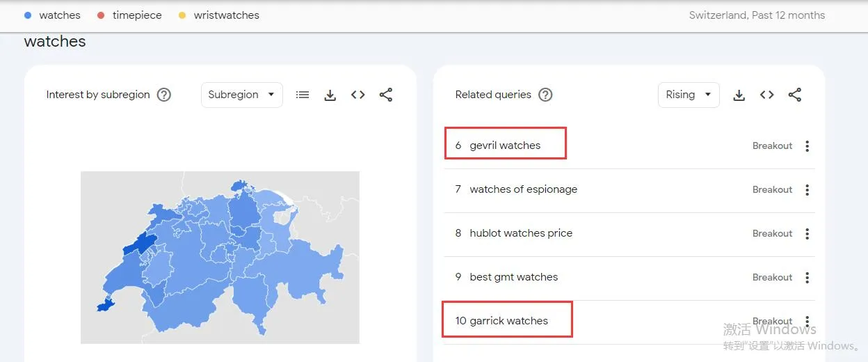
Task: Click the wristwatches term in legend
Action: click(x=226, y=15)
